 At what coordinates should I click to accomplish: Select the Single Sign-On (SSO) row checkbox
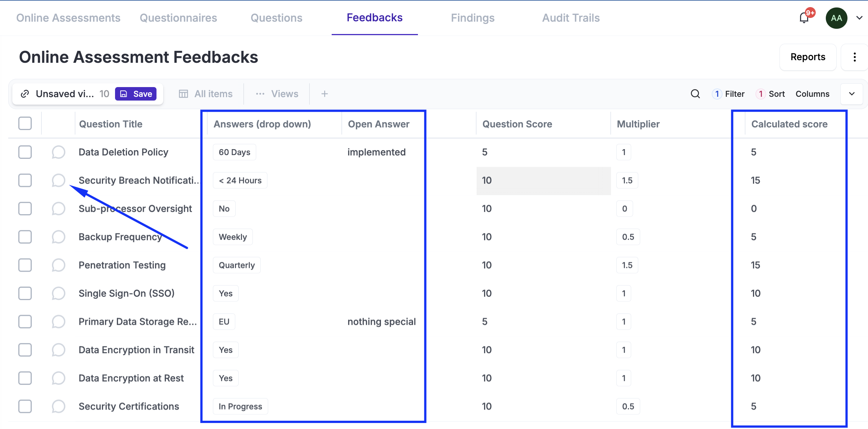coord(25,293)
